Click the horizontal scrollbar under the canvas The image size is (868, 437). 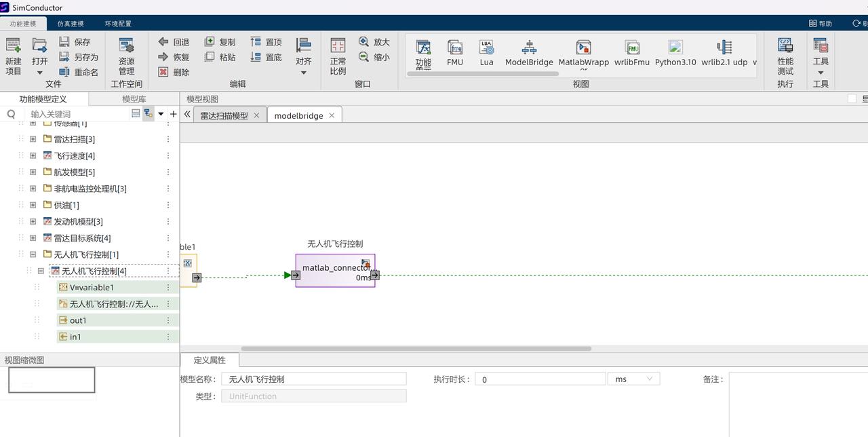[x=416, y=349]
